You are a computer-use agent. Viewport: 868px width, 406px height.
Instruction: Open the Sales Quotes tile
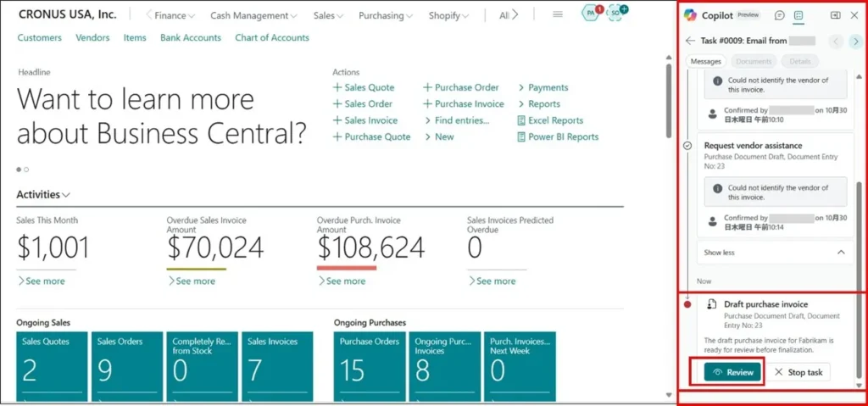coord(50,364)
